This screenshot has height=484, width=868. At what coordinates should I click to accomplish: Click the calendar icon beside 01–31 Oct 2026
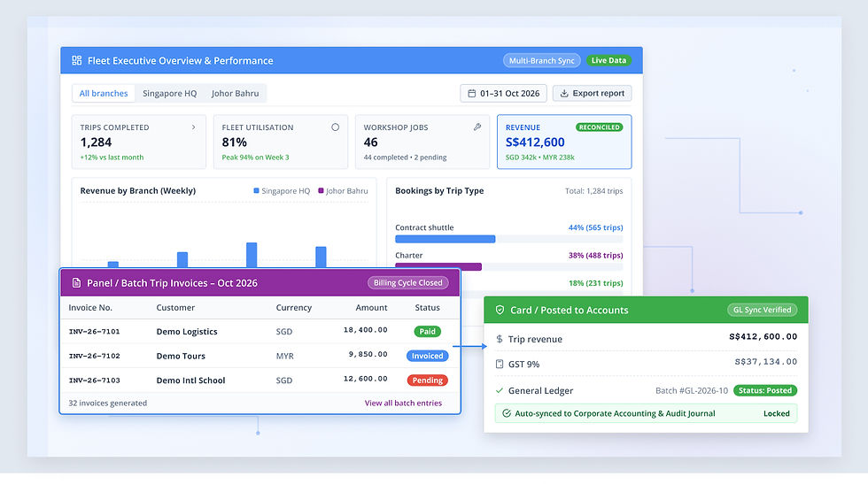tap(471, 94)
